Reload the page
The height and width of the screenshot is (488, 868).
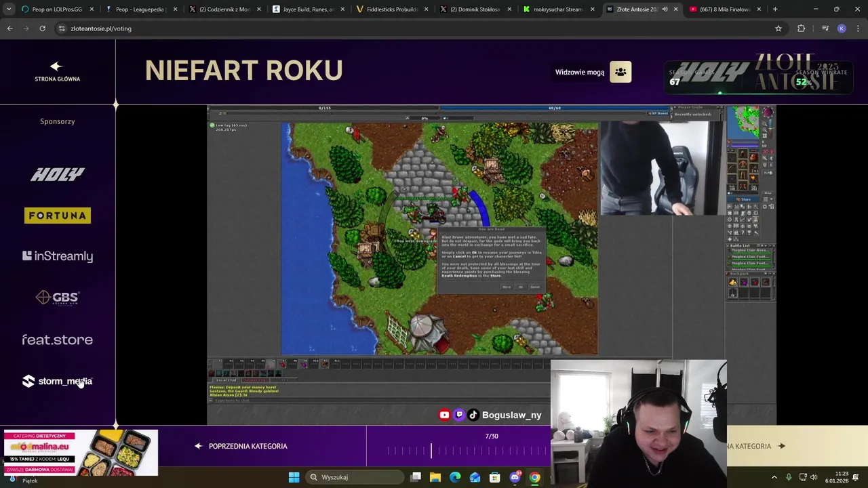coord(42,28)
